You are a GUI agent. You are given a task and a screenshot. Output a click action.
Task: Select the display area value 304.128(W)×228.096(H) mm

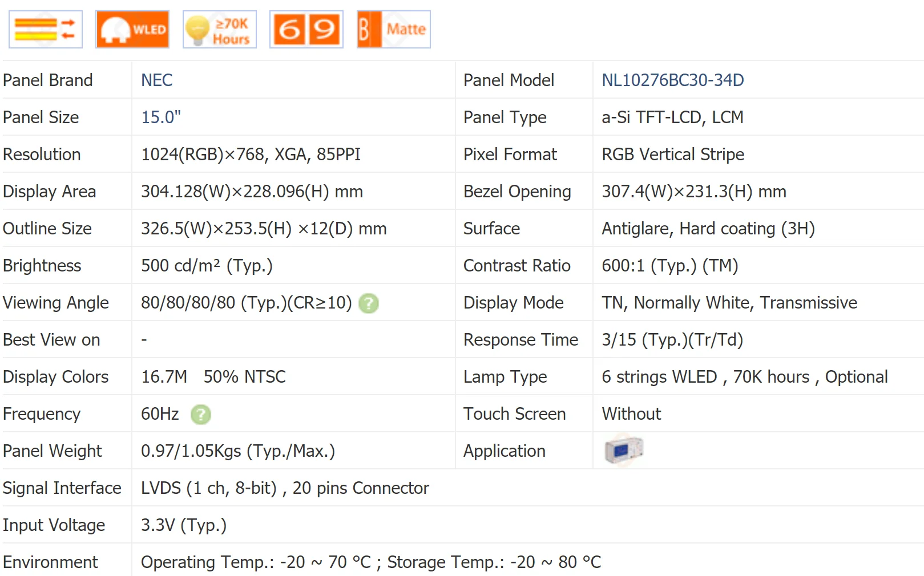tap(252, 192)
